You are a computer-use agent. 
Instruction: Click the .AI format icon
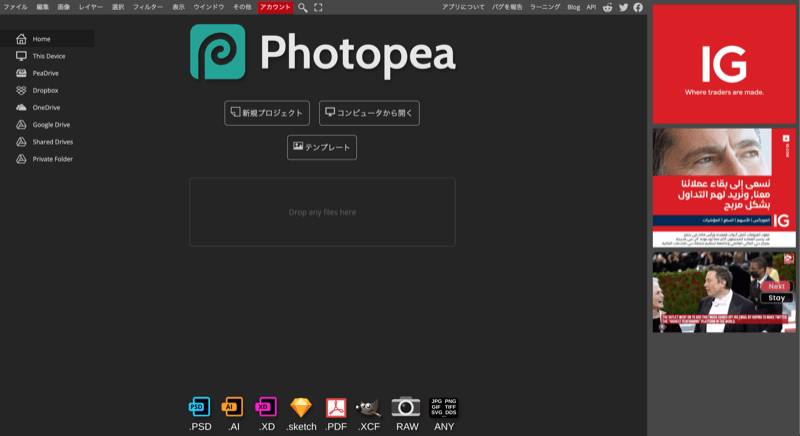coord(233,407)
